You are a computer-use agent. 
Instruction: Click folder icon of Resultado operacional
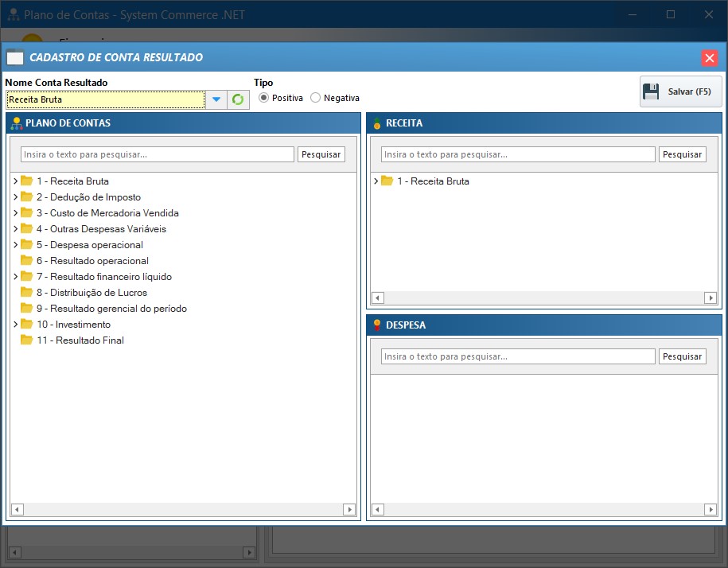(26, 261)
